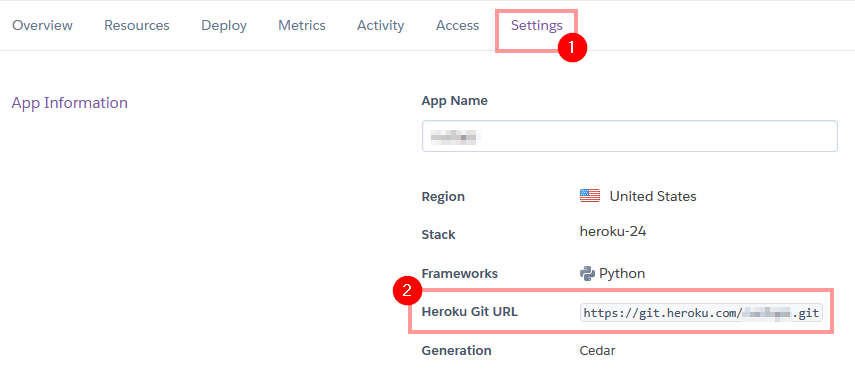Click the United States flag icon
Viewport: 855px width, 382px height.
tap(590, 196)
